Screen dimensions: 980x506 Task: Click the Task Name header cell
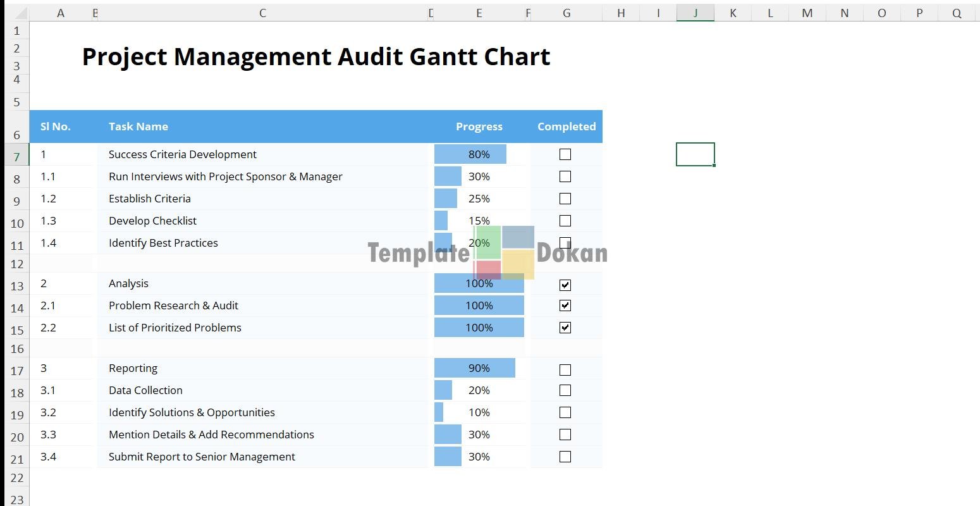[138, 126]
